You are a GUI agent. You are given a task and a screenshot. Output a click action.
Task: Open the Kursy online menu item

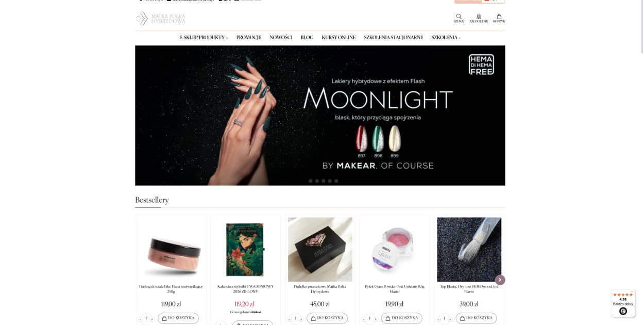pos(338,37)
